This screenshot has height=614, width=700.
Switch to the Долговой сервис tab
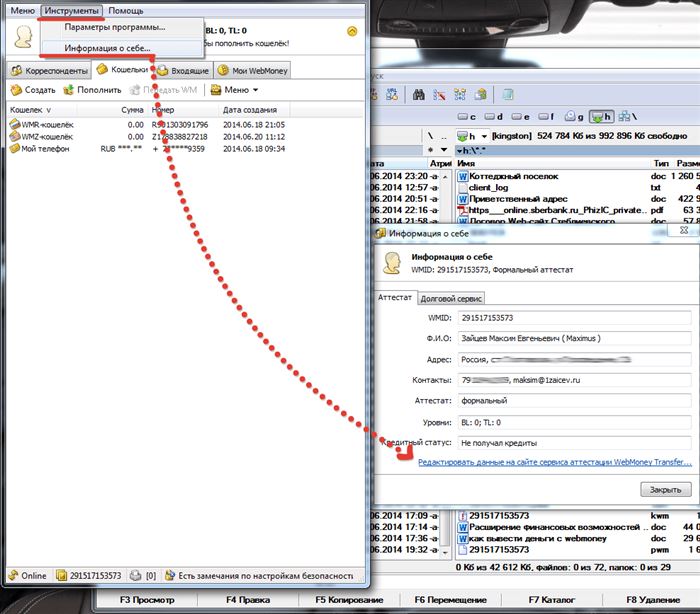pos(451,299)
